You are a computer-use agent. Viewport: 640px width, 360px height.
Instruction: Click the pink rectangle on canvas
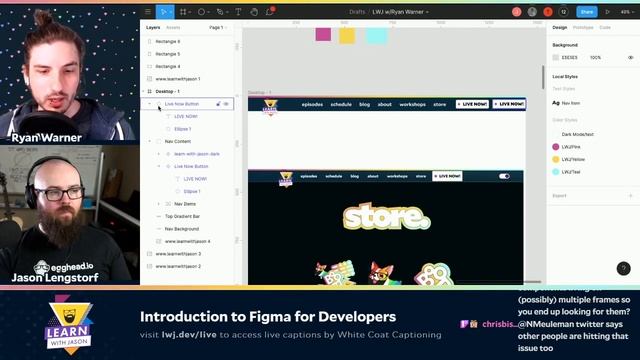[323, 35]
